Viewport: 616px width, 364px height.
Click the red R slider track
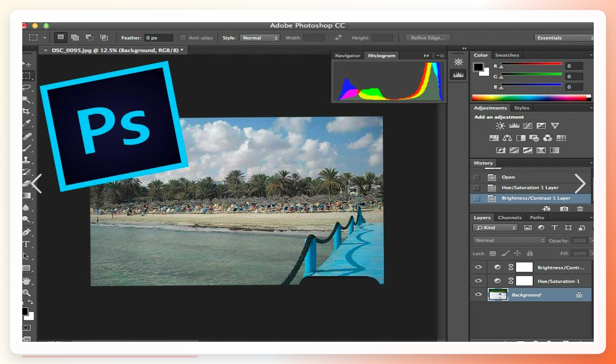[531, 64]
